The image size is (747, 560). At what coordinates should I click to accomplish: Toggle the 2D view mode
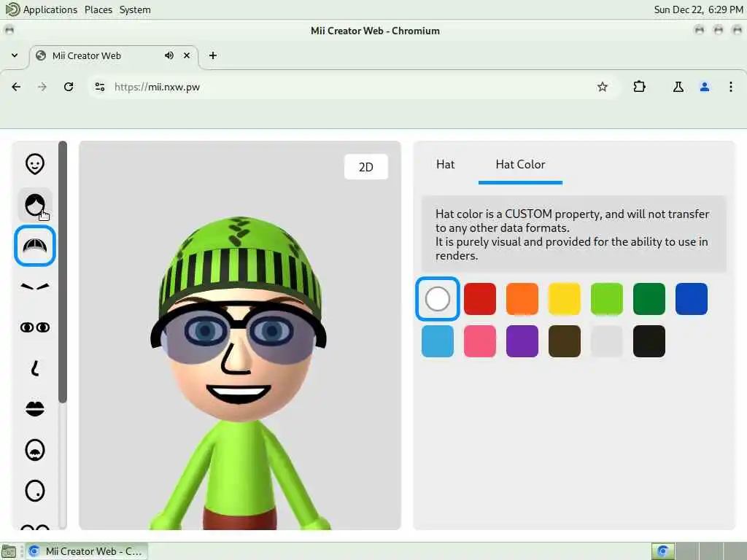366,167
